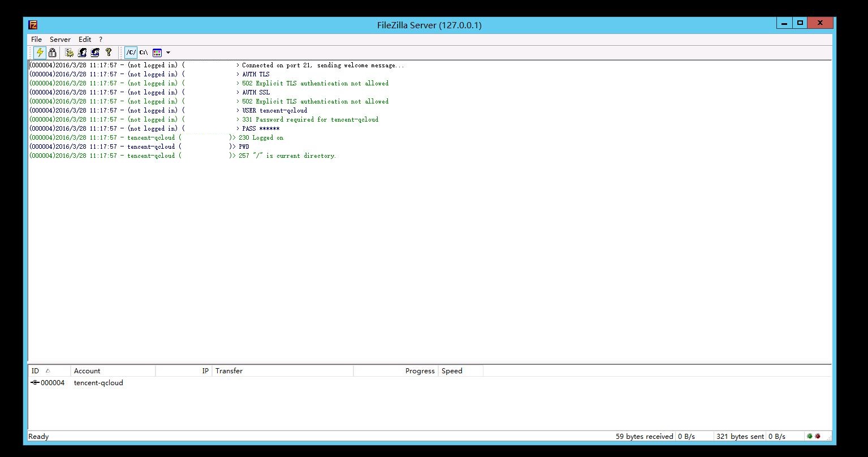Open the File menu

[36, 40]
